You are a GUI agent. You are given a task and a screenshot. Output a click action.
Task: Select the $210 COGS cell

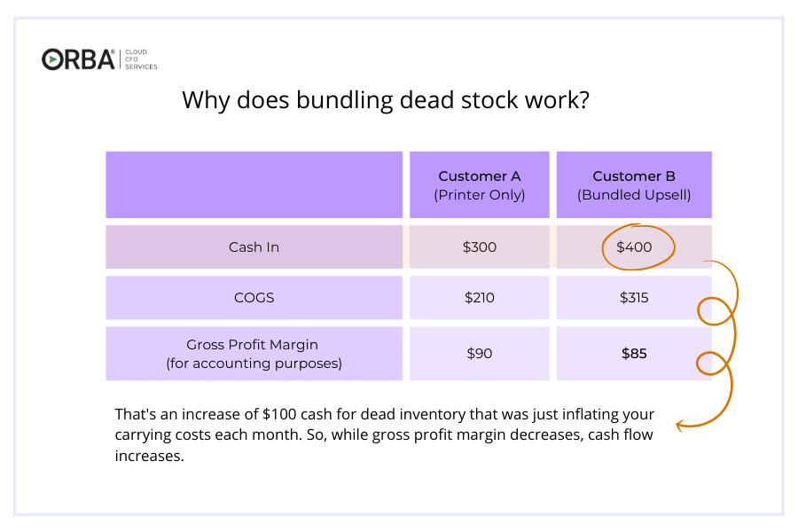click(x=480, y=298)
